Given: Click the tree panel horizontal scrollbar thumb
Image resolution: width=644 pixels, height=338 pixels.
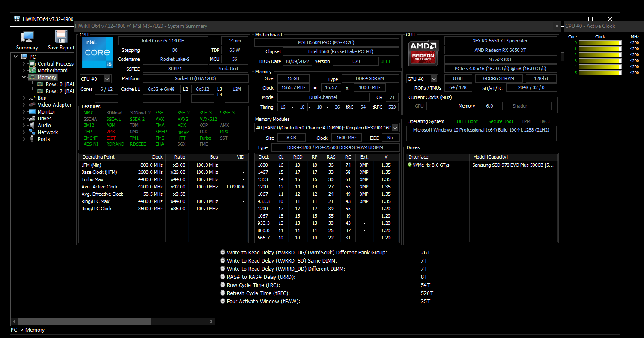Looking at the screenshot, I should click(x=84, y=321).
